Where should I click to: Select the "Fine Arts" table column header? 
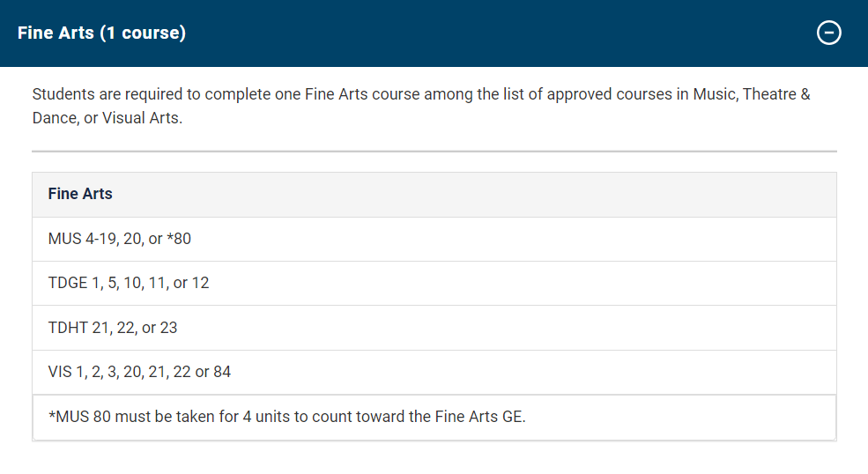coord(80,194)
